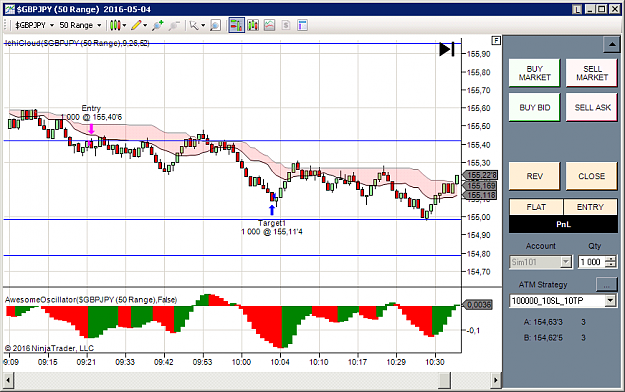625x392 pixels.
Task: Expand the draw tools dropdown arrow
Action: point(145,26)
